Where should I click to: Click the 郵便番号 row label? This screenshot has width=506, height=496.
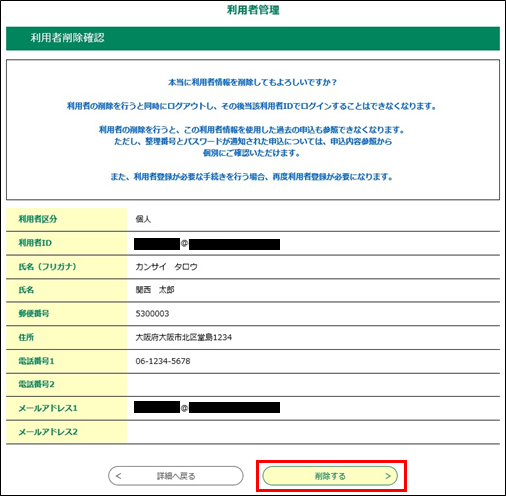(x=34, y=314)
